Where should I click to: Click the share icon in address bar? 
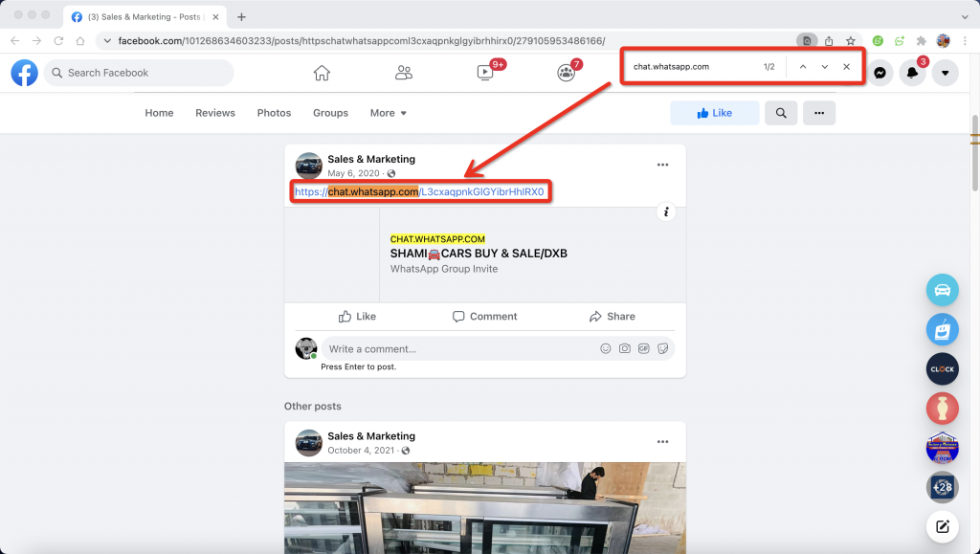coord(829,41)
